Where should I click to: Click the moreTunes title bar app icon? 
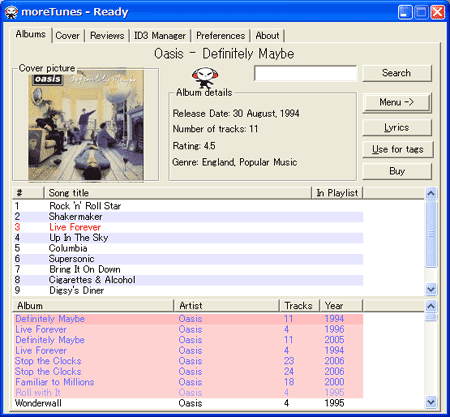coord(11,12)
